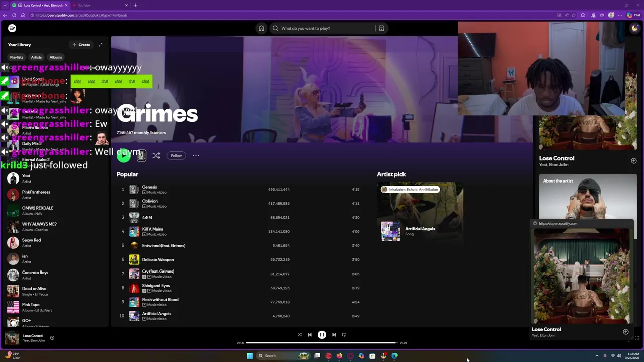Viewport: 644px width, 362px height.
Task: Go to Spotify Home via house icon
Action: click(261, 28)
